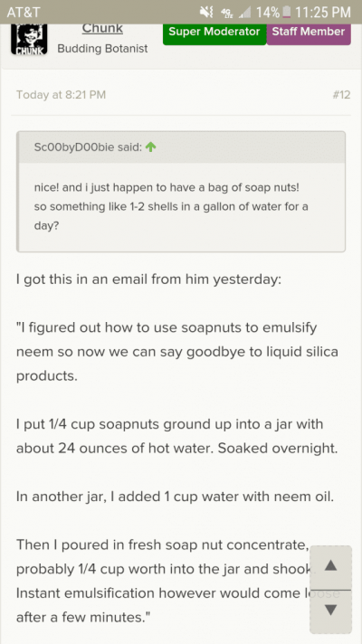Viewport: 362px width, 644px height.
Task: Open Chunk's avatar image
Action: click(29, 39)
